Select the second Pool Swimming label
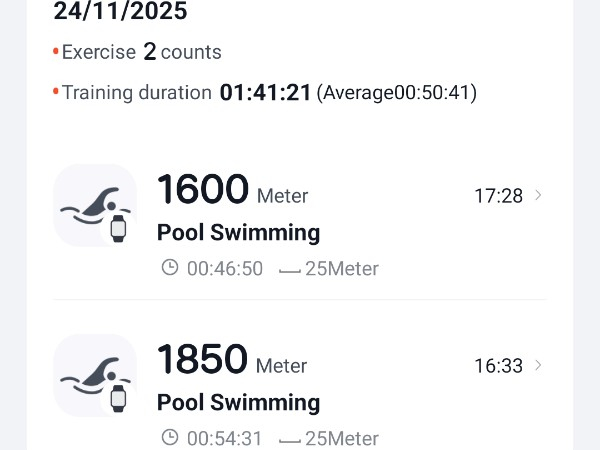 (238, 403)
